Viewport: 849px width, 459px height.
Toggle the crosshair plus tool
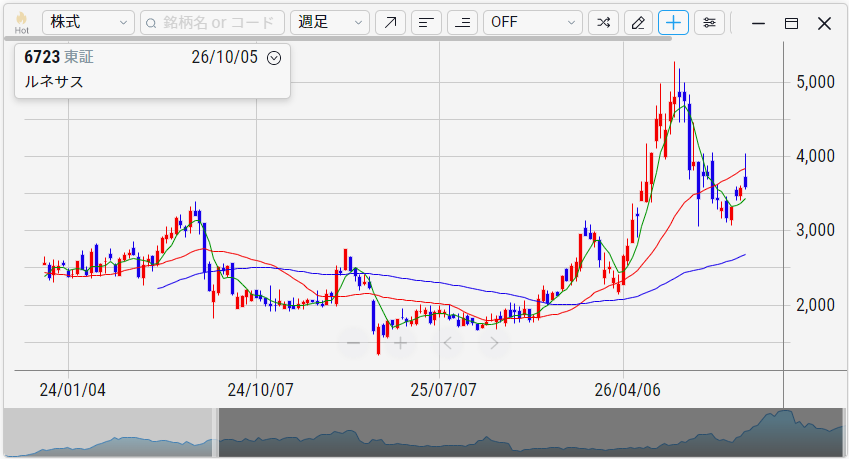coord(674,23)
